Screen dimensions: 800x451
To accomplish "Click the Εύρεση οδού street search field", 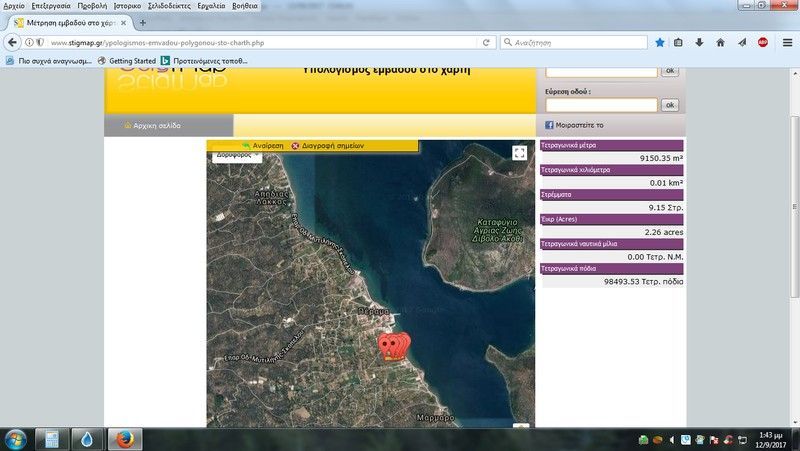I will click(601, 105).
